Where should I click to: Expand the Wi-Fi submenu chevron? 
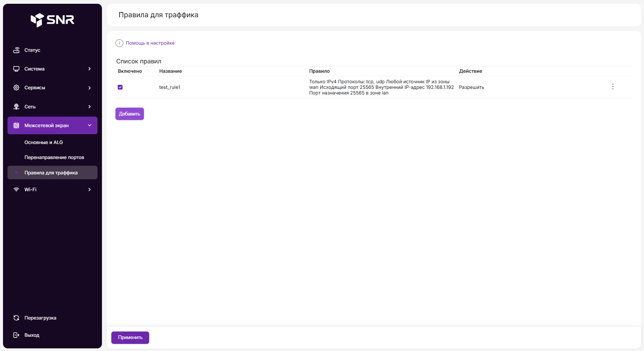(90, 190)
